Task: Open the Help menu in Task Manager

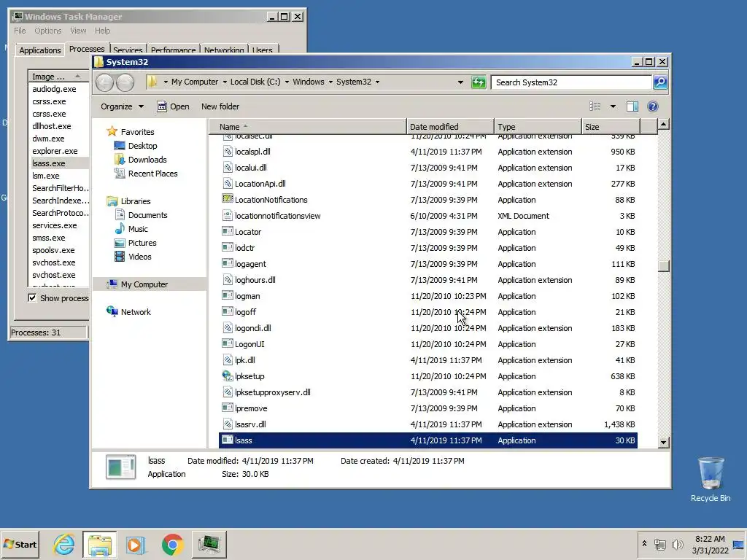Action: 102,31
